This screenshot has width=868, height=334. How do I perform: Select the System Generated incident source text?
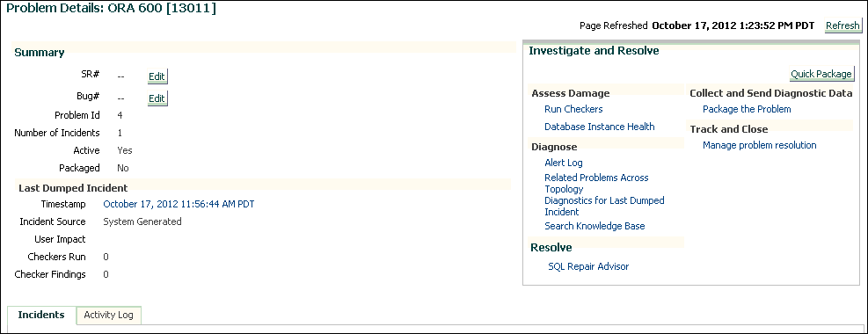click(142, 221)
